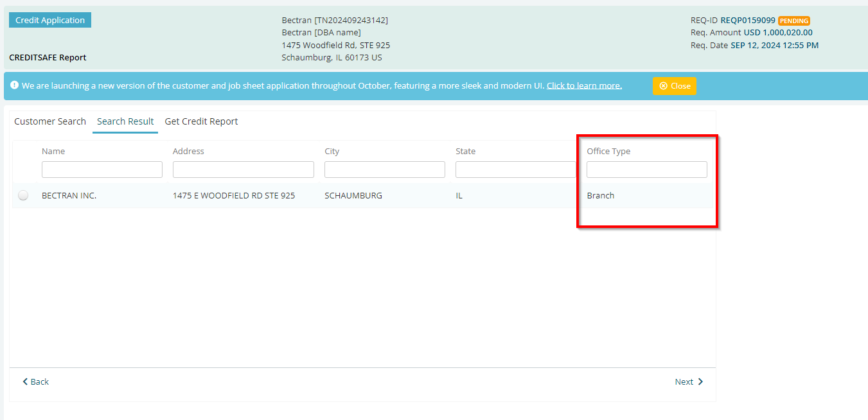
Task: Open the Get Credit Report tab
Action: (x=201, y=121)
